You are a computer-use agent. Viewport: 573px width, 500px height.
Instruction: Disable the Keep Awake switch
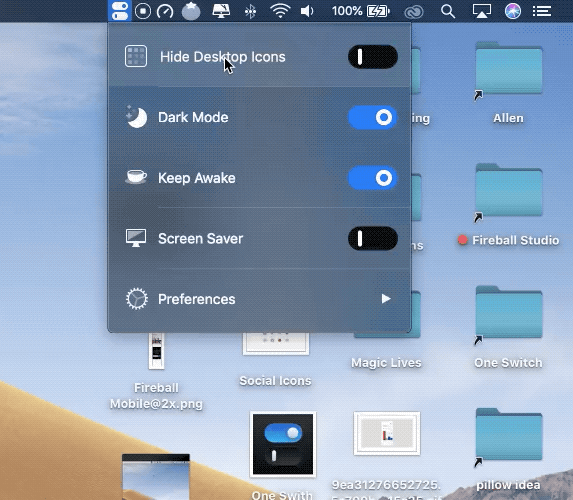372,178
